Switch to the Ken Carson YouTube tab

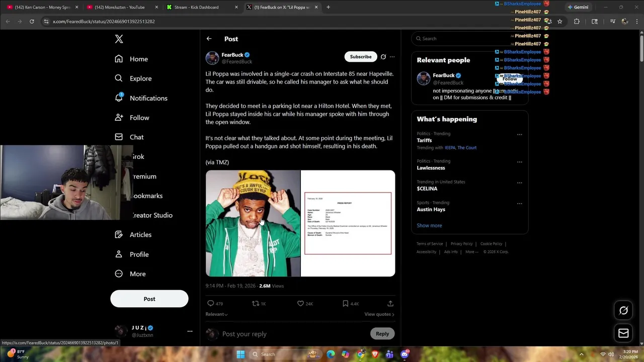click(x=43, y=7)
